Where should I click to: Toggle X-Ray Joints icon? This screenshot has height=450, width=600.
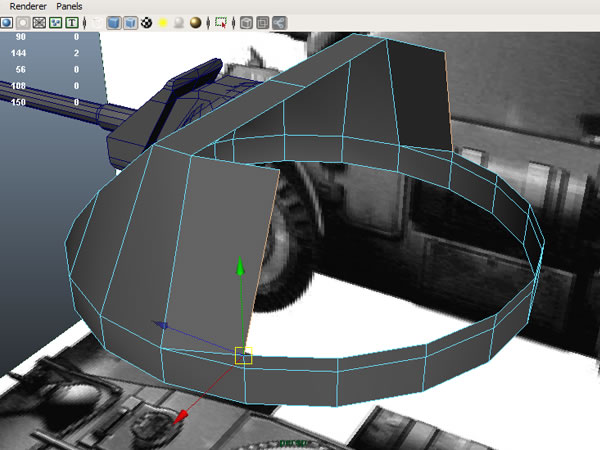279,23
